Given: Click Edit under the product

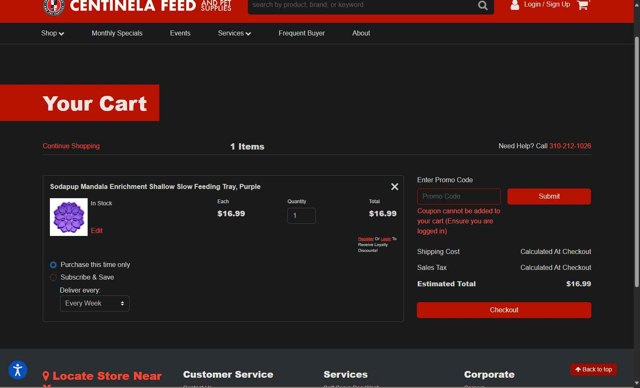Looking at the screenshot, I should pyautogui.click(x=97, y=231).
